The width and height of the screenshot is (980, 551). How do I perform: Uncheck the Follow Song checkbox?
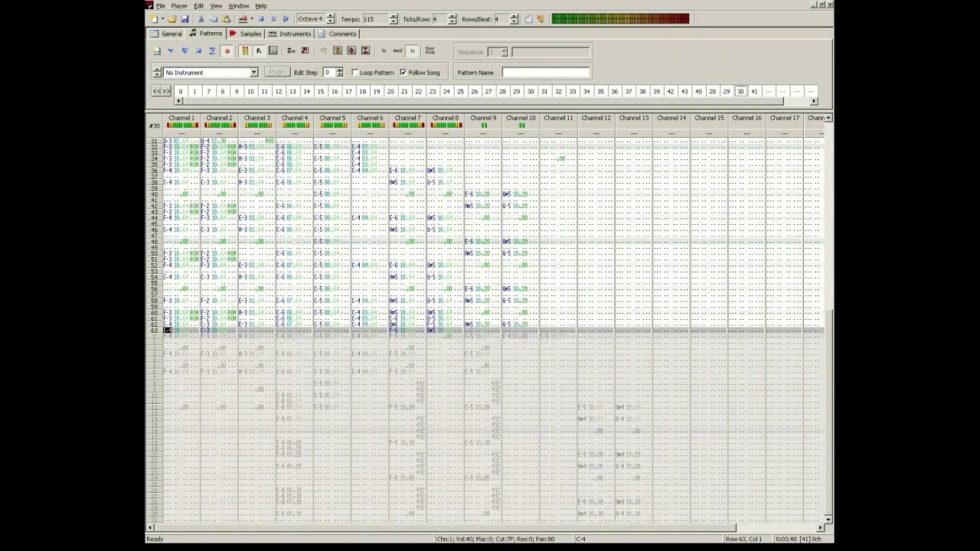pos(403,73)
